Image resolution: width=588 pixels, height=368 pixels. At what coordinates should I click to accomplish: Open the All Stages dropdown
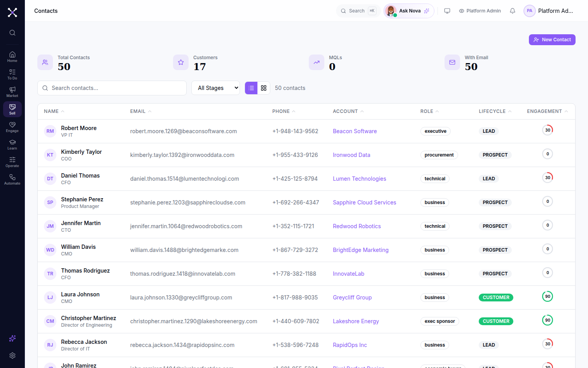(x=216, y=88)
